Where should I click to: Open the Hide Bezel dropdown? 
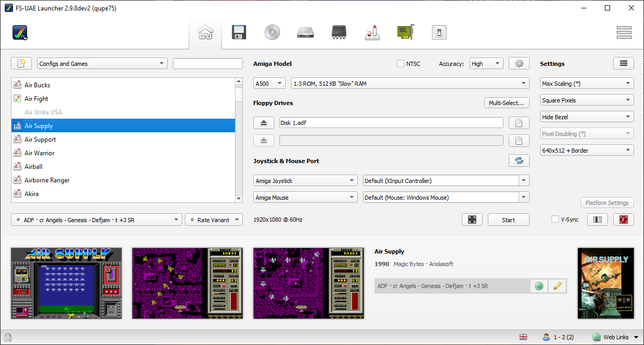tap(587, 117)
